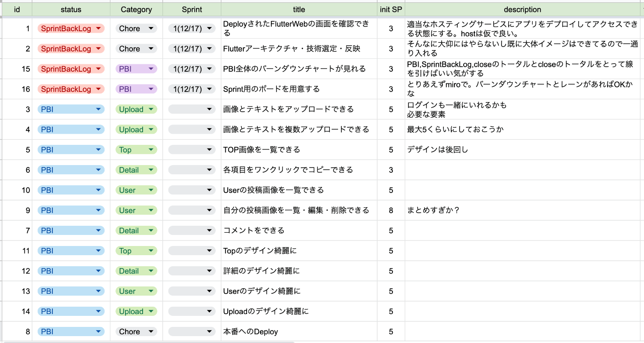Select title cell PBI全体のバーンダウンチャートが見れる

click(299, 69)
